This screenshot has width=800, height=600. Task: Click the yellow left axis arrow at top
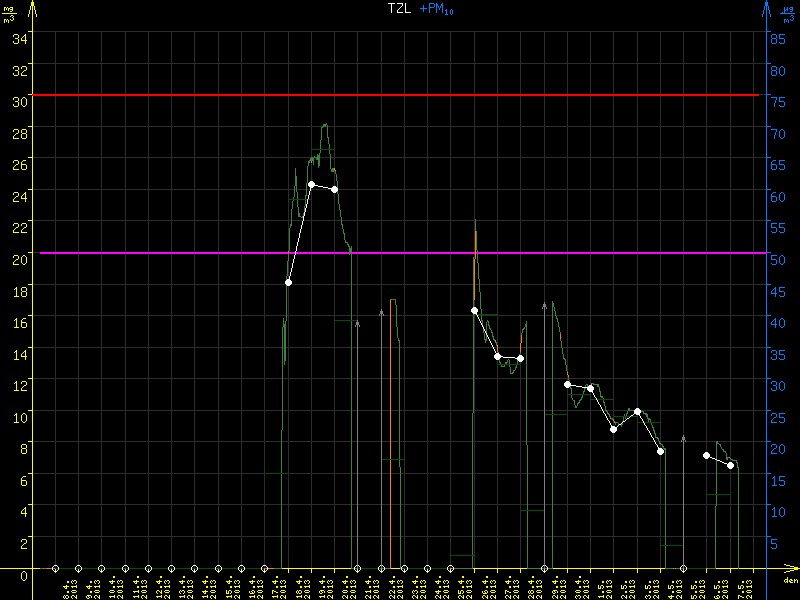33,10
